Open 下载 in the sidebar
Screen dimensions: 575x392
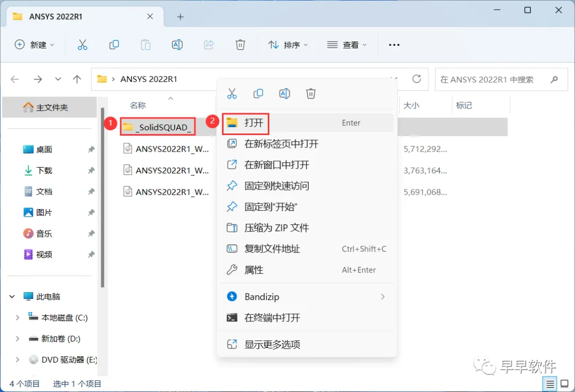44,170
